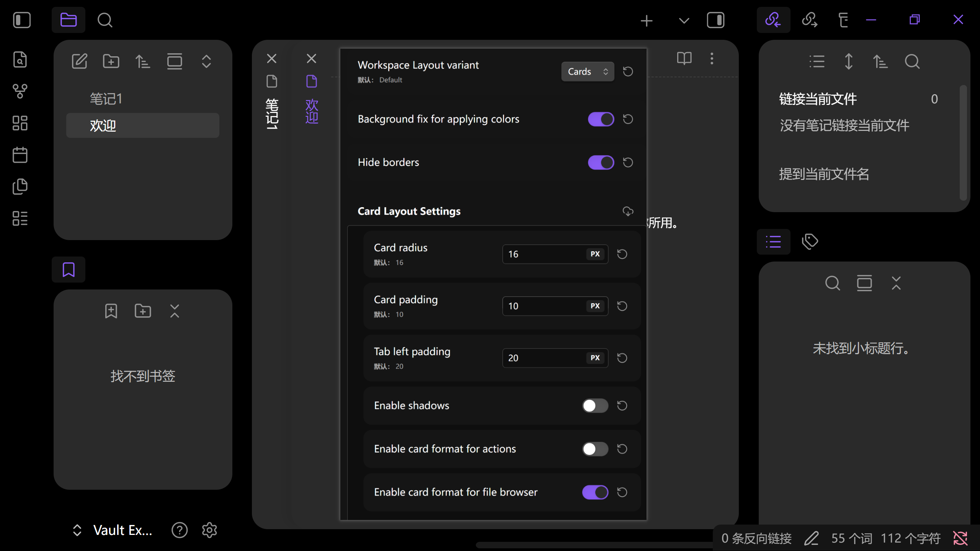Switch to reading view with the book icon
980x551 pixels.
[x=684, y=58]
